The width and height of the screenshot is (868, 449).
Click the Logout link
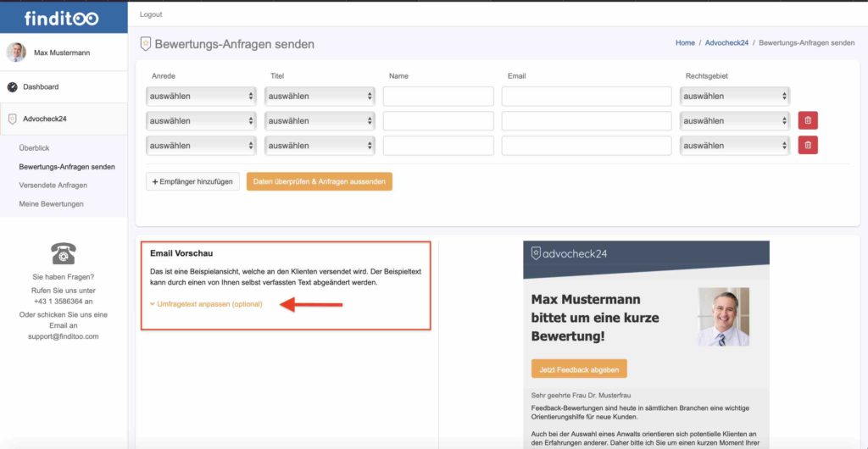151,14
